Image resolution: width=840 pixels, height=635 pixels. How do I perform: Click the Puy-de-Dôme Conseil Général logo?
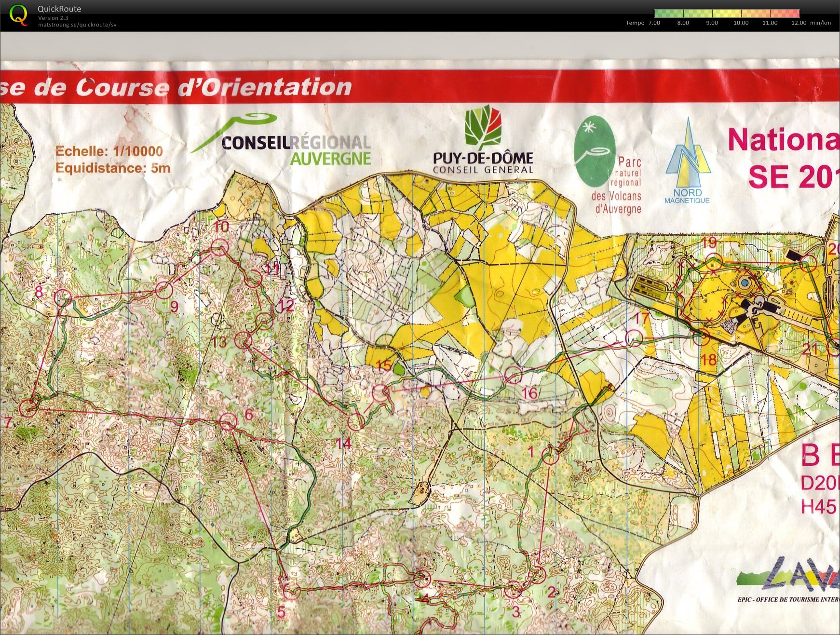[483, 140]
